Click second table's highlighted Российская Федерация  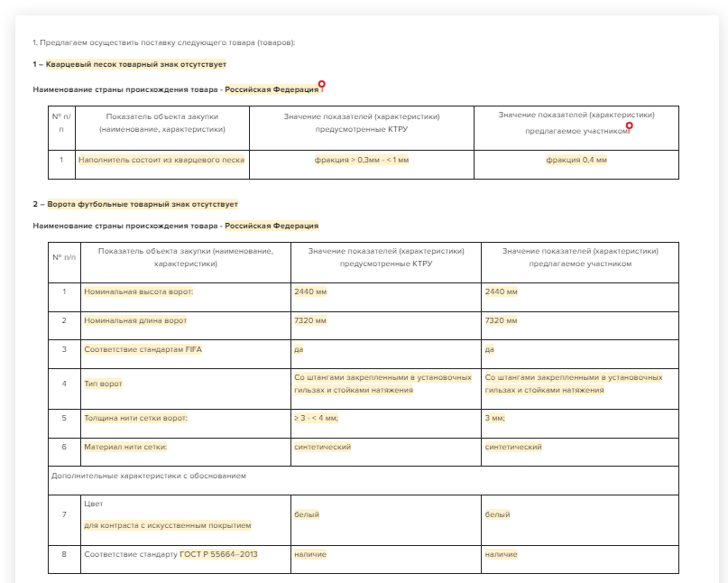(x=272, y=226)
